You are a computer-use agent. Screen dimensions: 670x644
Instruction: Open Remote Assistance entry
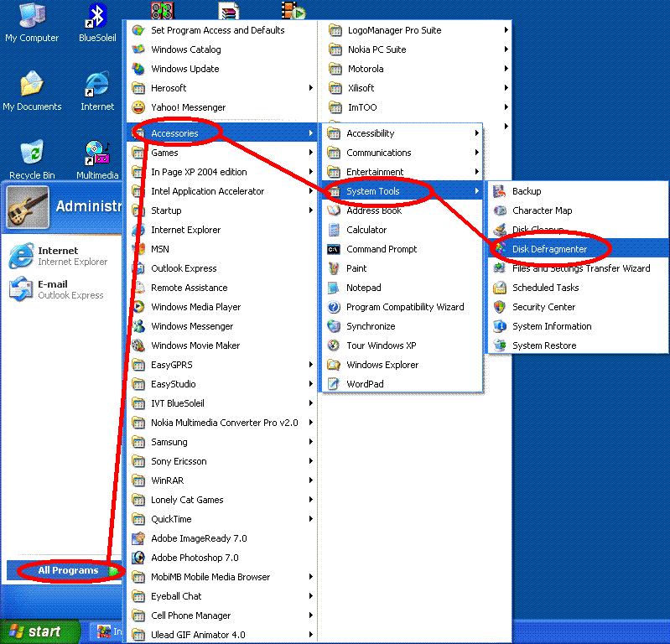click(221, 288)
